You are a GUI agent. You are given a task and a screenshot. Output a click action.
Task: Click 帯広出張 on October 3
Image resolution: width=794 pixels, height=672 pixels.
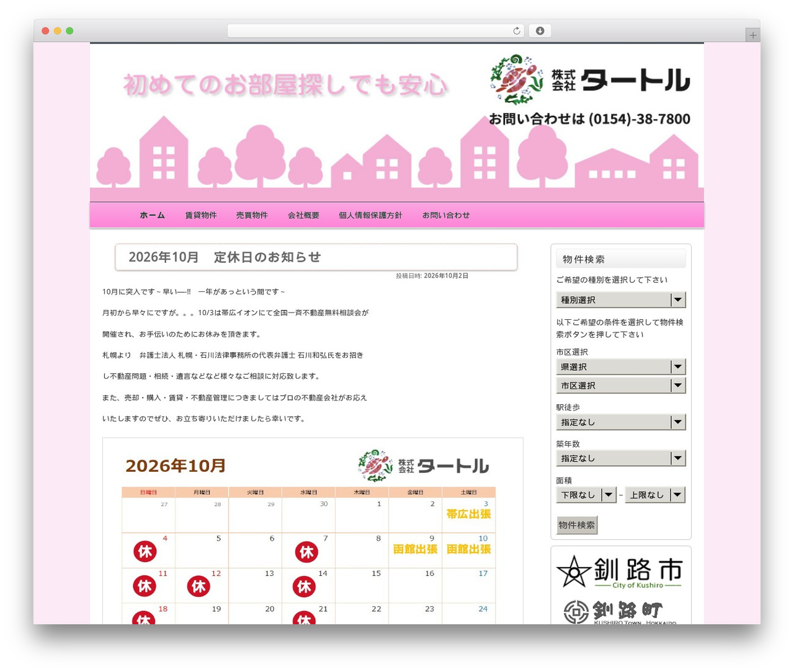pyautogui.click(x=469, y=514)
